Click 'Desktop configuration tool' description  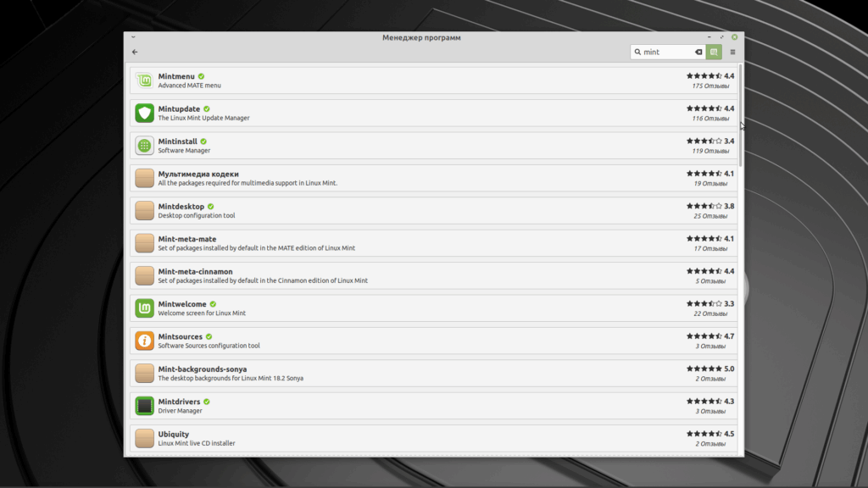point(197,216)
